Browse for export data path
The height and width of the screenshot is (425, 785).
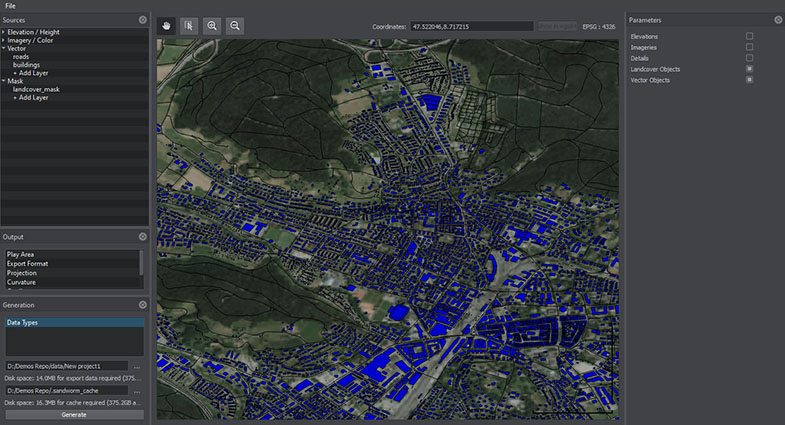tap(136, 366)
